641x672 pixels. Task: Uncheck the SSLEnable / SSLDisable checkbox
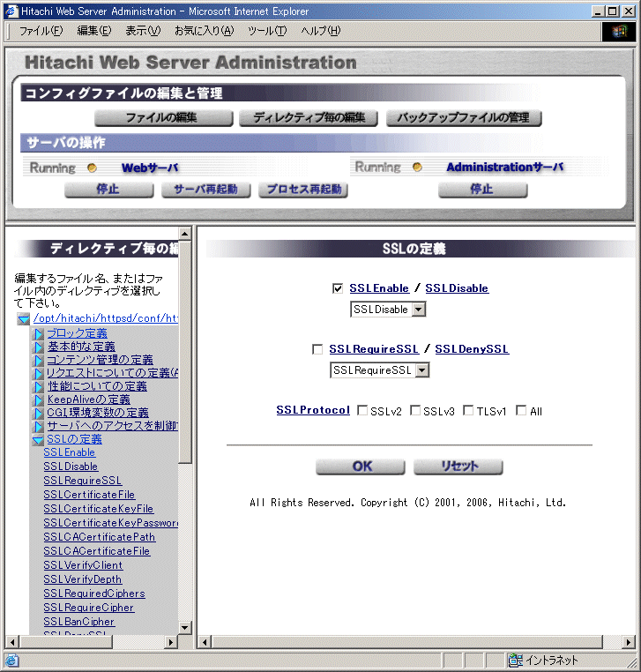[x=338, y=288]
